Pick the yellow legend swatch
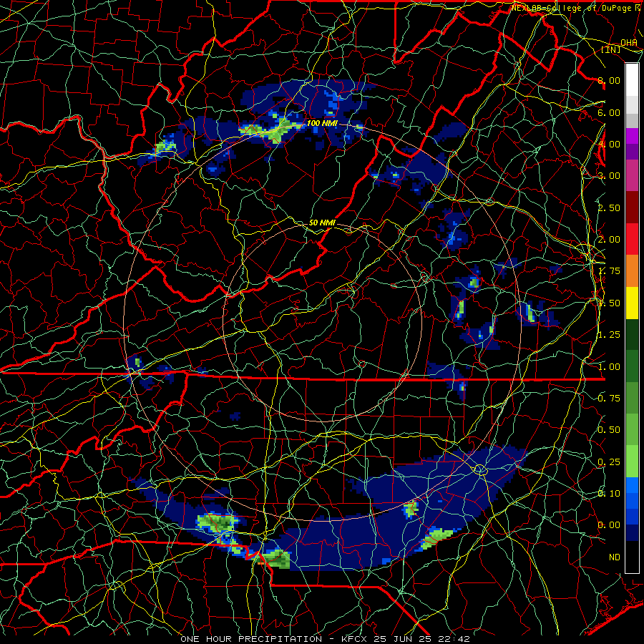Viewport: 644px width, 644px height. 632,303
